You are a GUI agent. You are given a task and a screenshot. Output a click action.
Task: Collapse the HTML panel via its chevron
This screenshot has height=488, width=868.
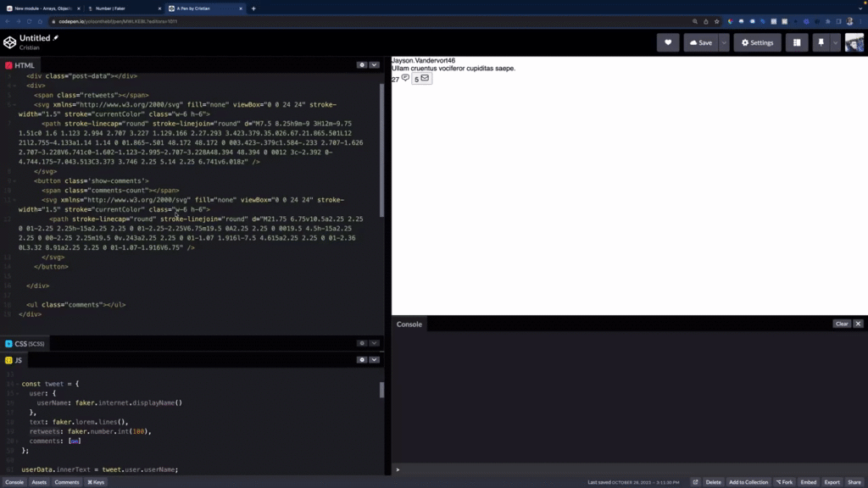click(x=374, y=64)
